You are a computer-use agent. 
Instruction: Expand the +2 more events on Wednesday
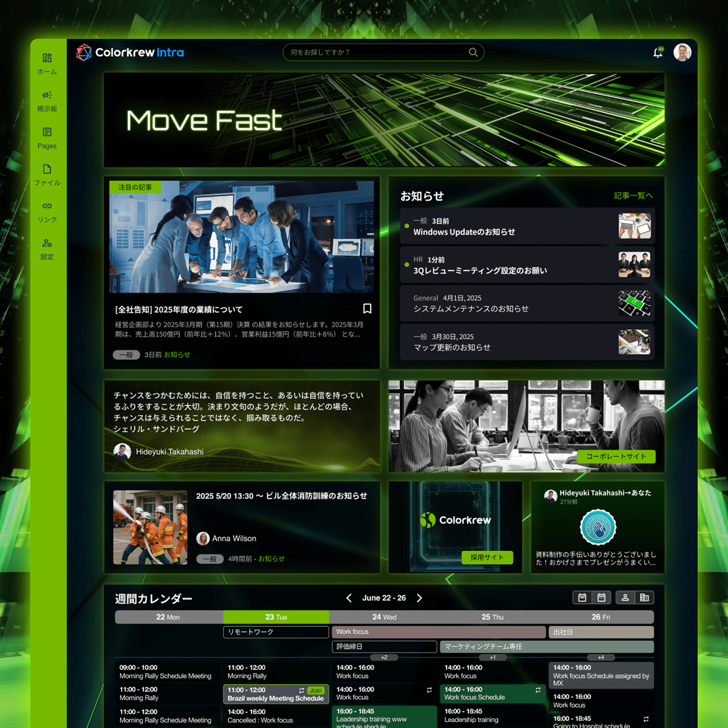click(x=384, y=658)
